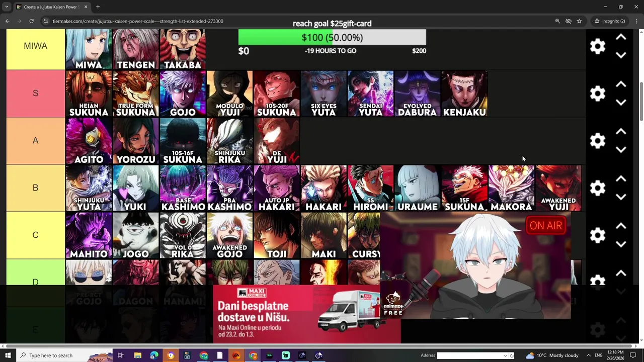644x362 pixels.
Task: Open settings gear for the S tier row
Action: click(597, 94)
